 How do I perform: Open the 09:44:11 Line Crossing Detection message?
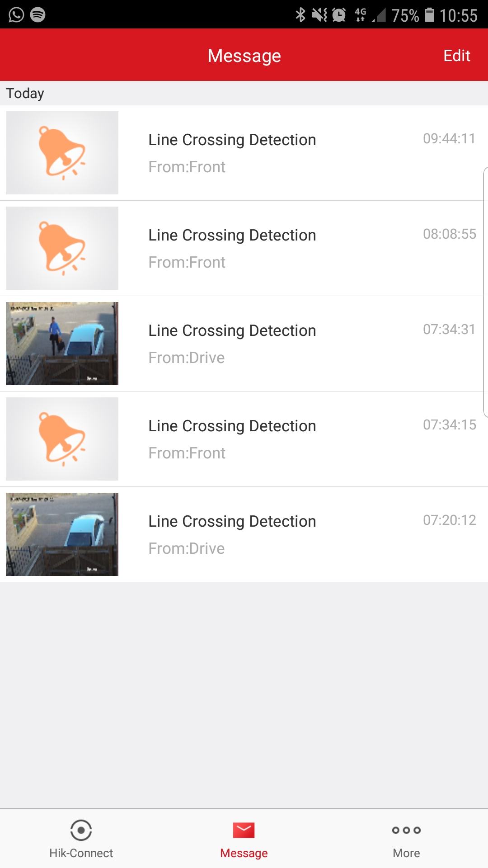coord(232,140)
